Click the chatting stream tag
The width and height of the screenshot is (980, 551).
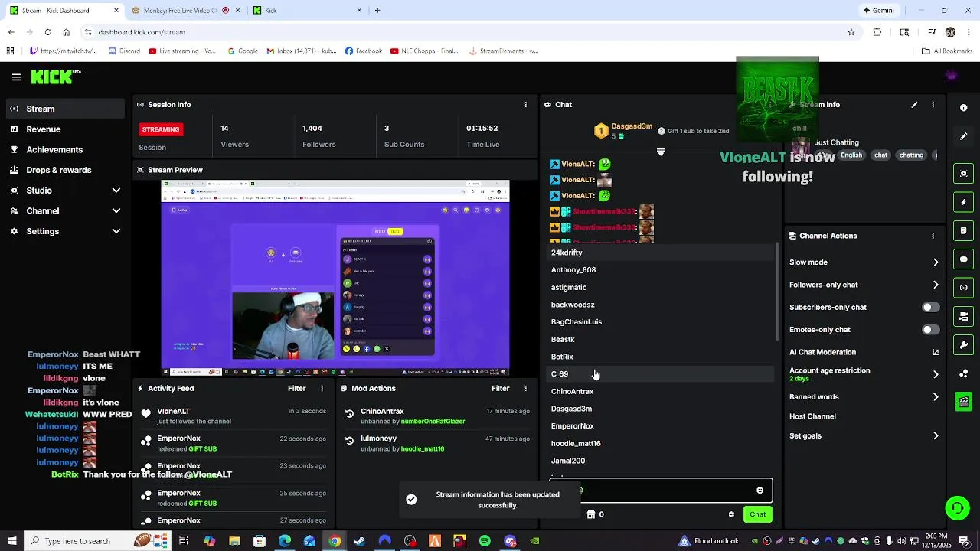click(911, 155)
